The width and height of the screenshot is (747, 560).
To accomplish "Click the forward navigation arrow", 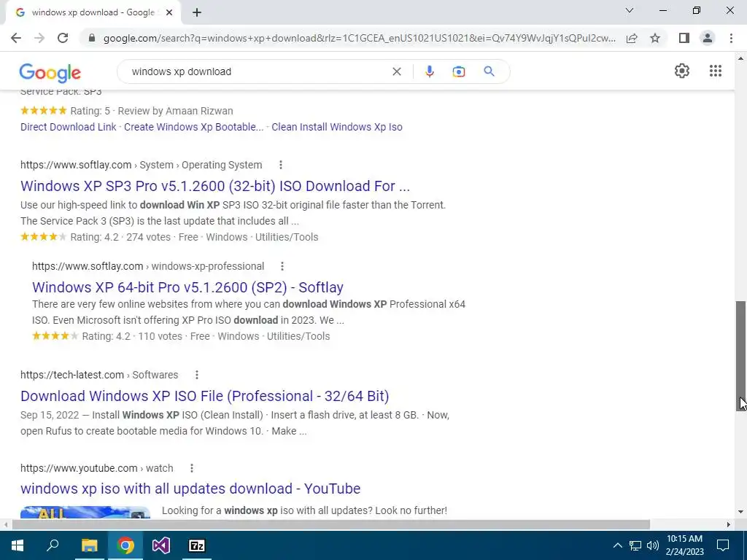I will [x=39, y=38].
